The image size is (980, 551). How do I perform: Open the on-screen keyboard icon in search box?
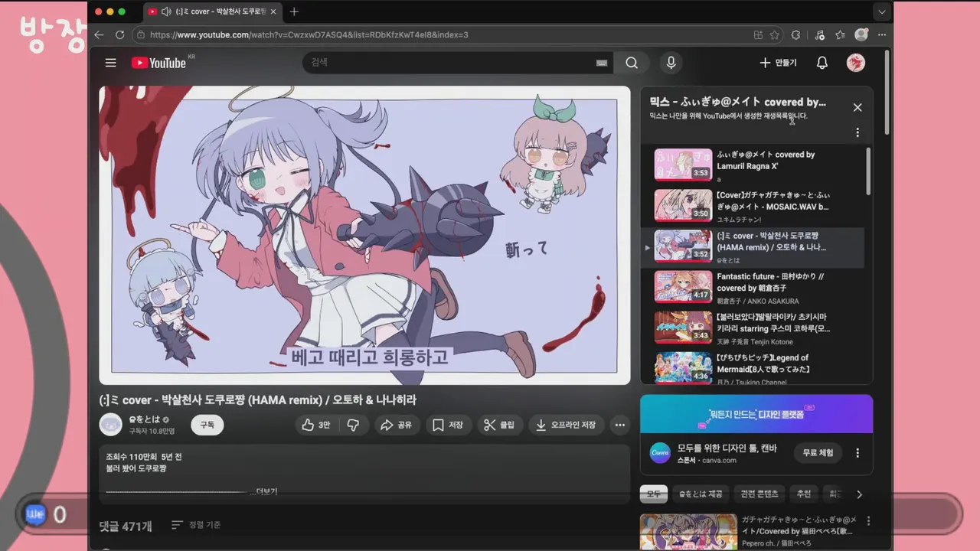[x=602, y=63]
